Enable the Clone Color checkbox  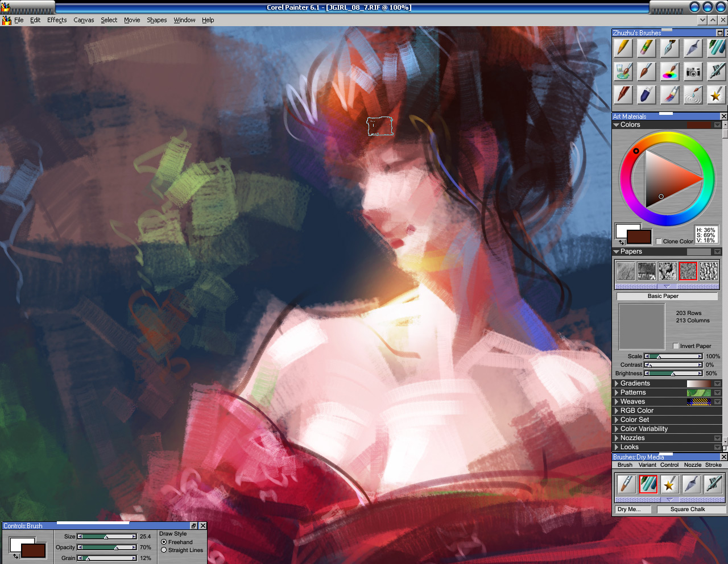coord(659,242)
